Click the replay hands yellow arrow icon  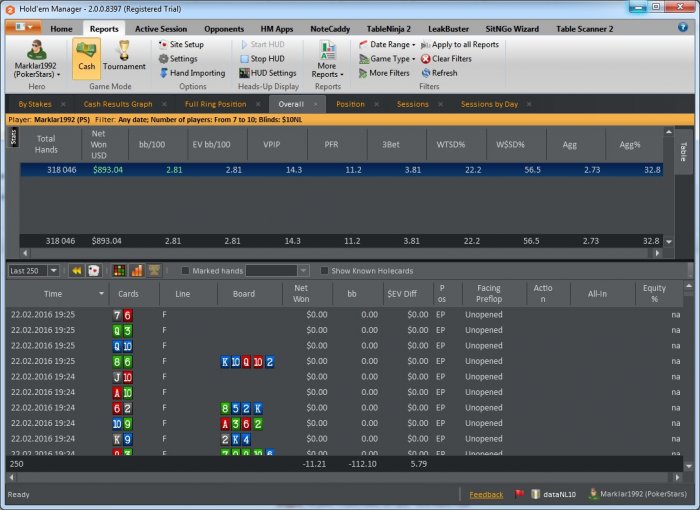tap(76, 271)
